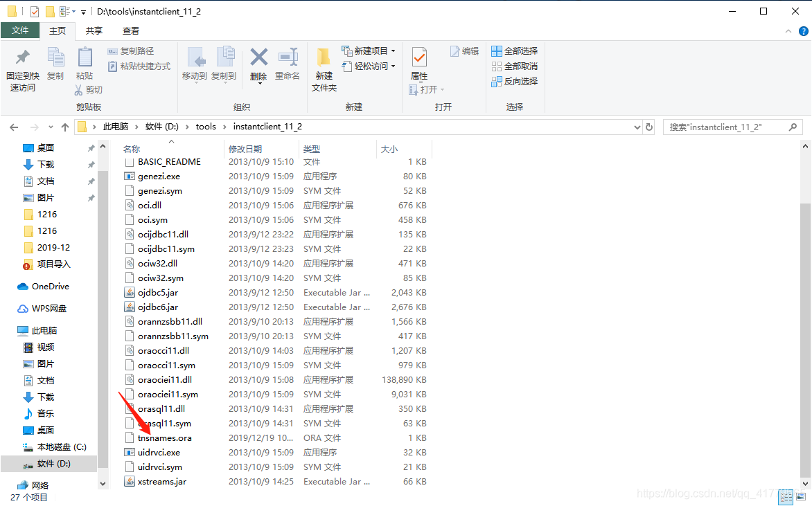Click the Forward navigation arrow

(34, 127)
